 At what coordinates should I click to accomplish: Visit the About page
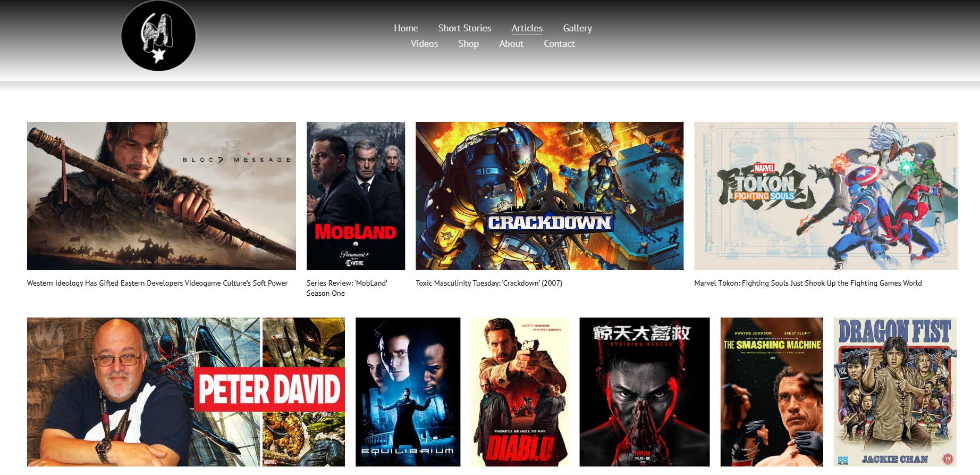point(511,44)
